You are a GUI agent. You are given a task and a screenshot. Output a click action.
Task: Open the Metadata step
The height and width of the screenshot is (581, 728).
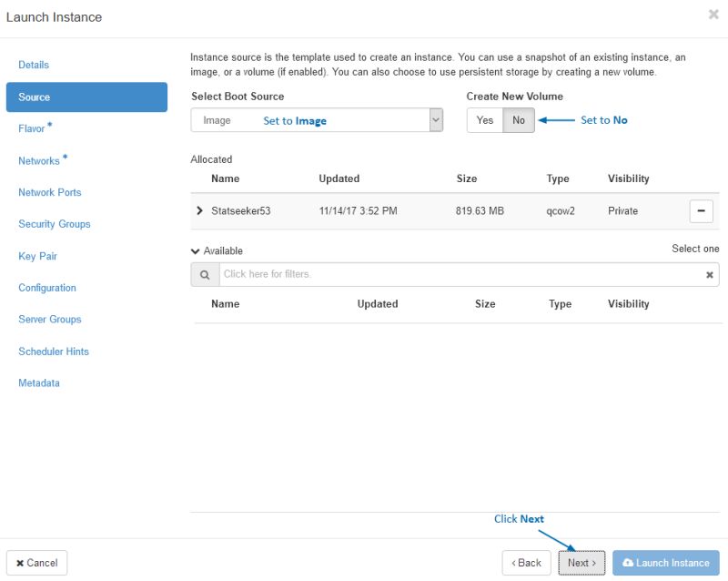point(41,382)
